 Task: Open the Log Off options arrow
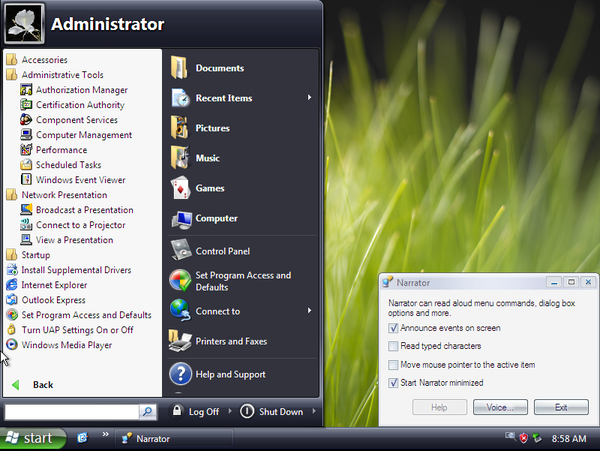tap(230, 411)
